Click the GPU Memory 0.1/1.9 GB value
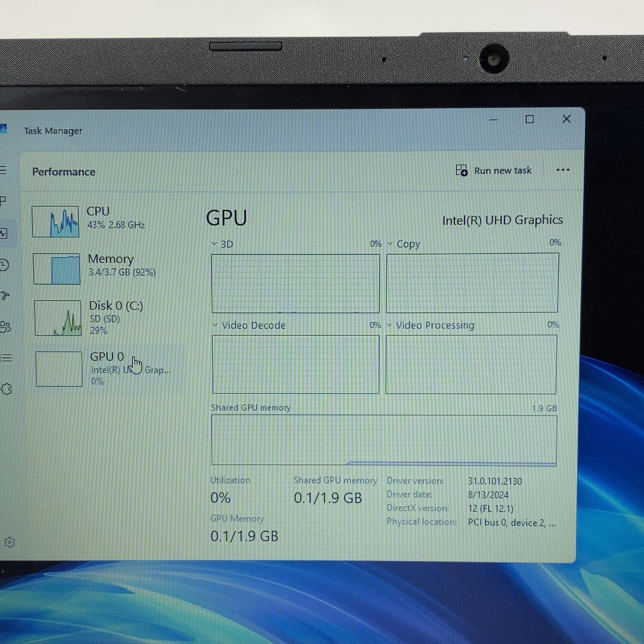Screen dimensions: 644x644 point(244,536)
